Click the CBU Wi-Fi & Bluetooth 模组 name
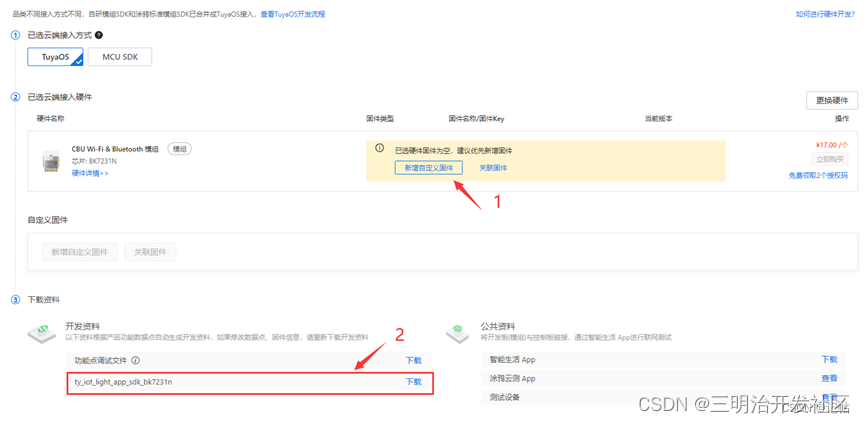 pyautogui.click(x=115, y=149)
